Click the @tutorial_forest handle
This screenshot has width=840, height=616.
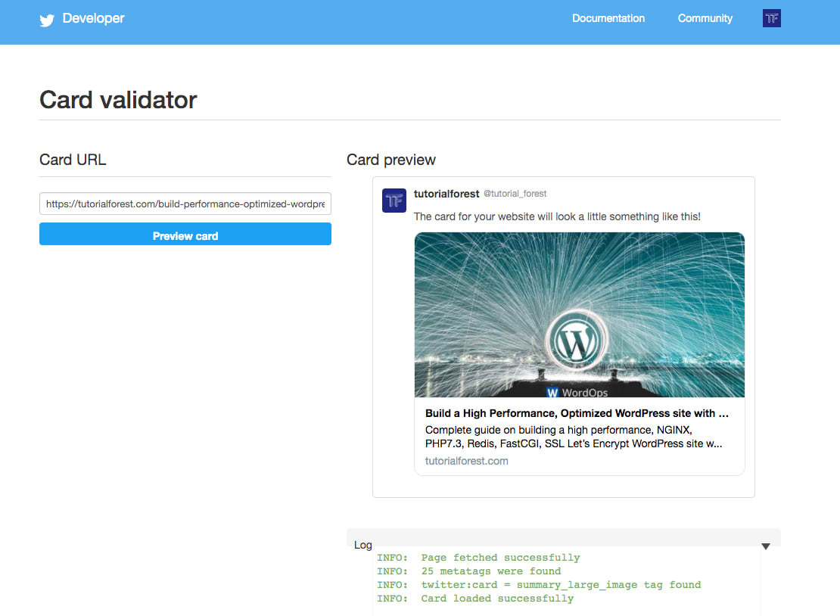click(x=515, y=194)
